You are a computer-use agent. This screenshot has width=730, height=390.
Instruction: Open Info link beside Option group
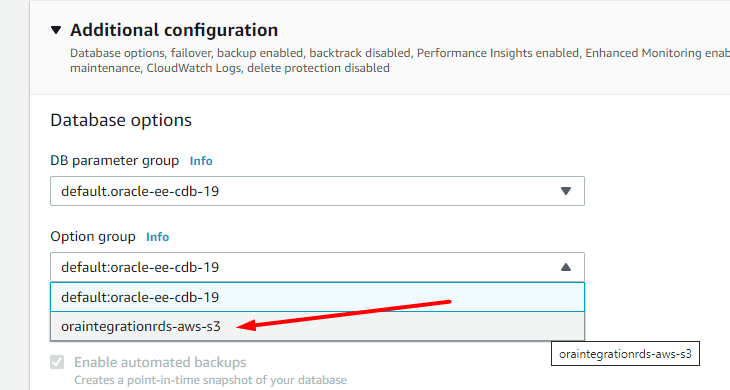(157, 237)
